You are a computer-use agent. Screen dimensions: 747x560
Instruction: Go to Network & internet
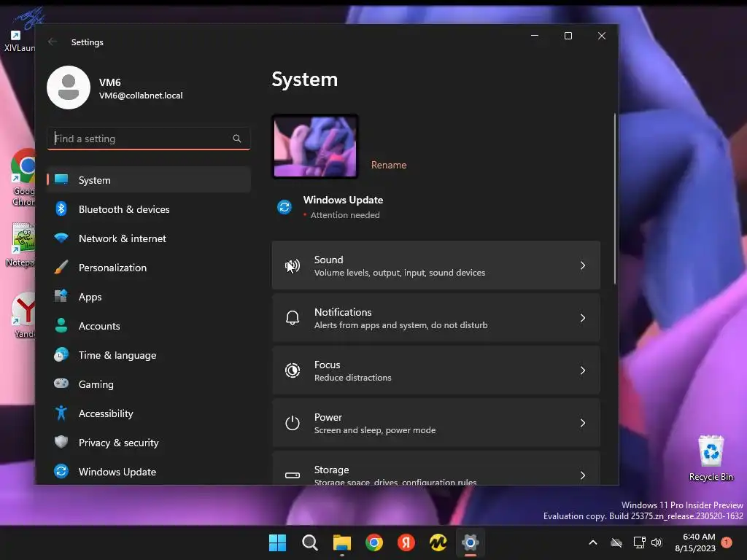(149, 238)
